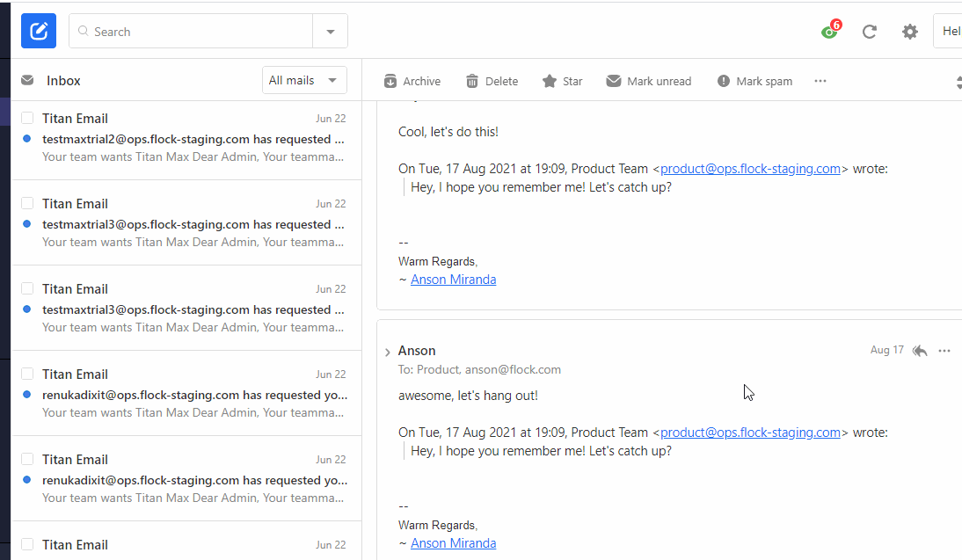962x560 pixels.
Task: Tick checkbox of first renukadixit email
Action: (x=27, y=374)
